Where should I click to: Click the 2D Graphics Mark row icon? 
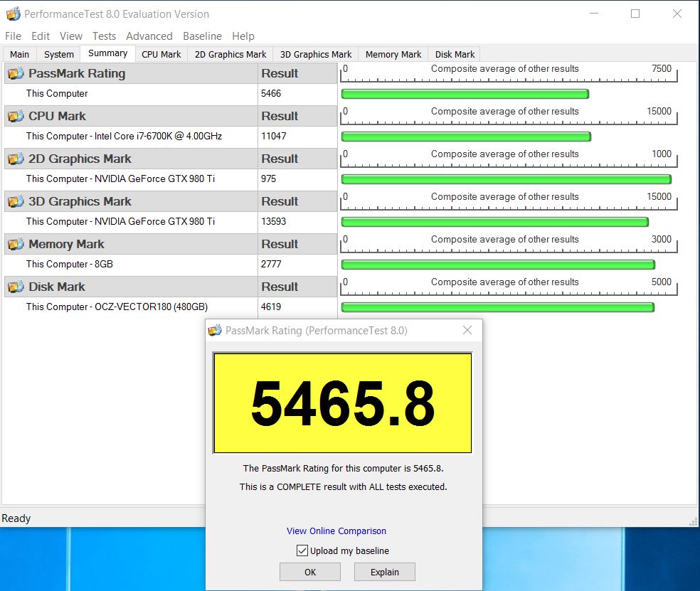click(16, 159)
